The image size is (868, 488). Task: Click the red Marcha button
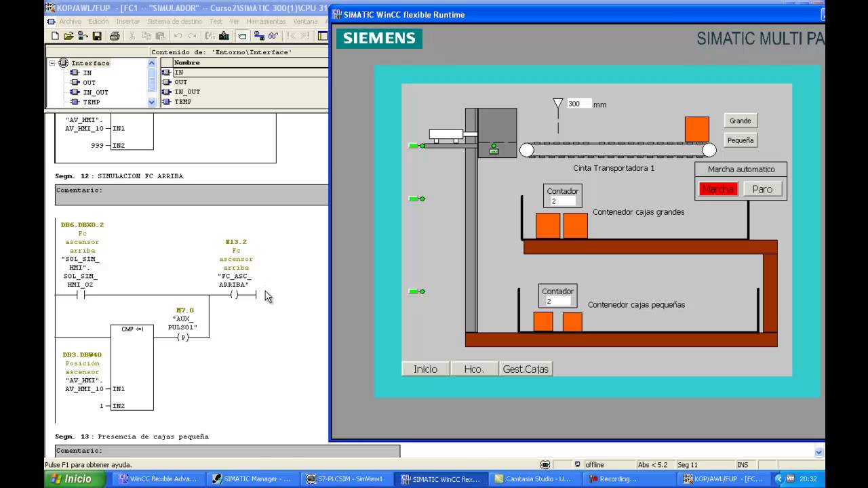[717, 189]
